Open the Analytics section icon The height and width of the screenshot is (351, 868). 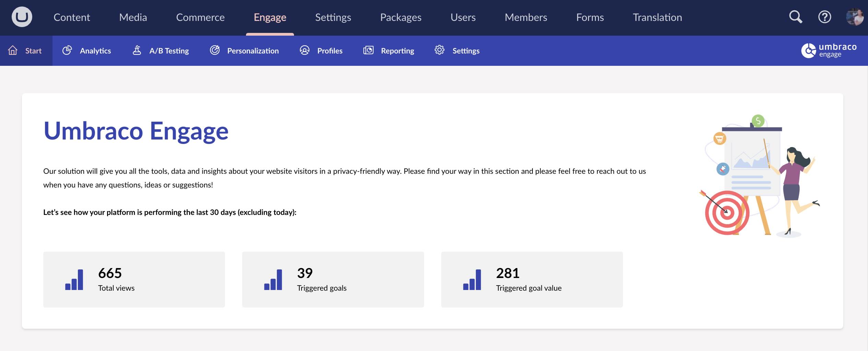[68, 50]
